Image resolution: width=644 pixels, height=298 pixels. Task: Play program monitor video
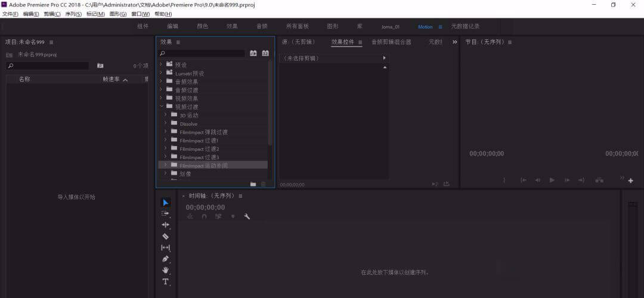point(552,180)
